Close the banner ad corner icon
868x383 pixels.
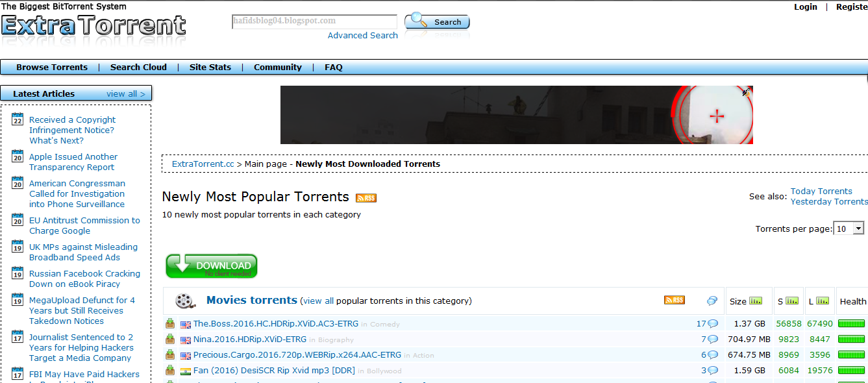point(747,92)
